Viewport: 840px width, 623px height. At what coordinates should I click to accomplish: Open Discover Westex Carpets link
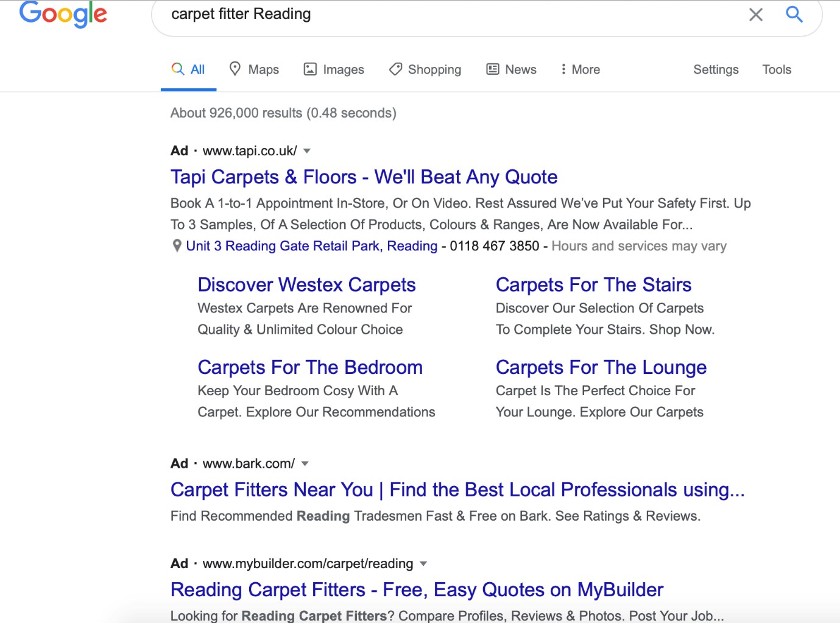click(x=307, y=285)
